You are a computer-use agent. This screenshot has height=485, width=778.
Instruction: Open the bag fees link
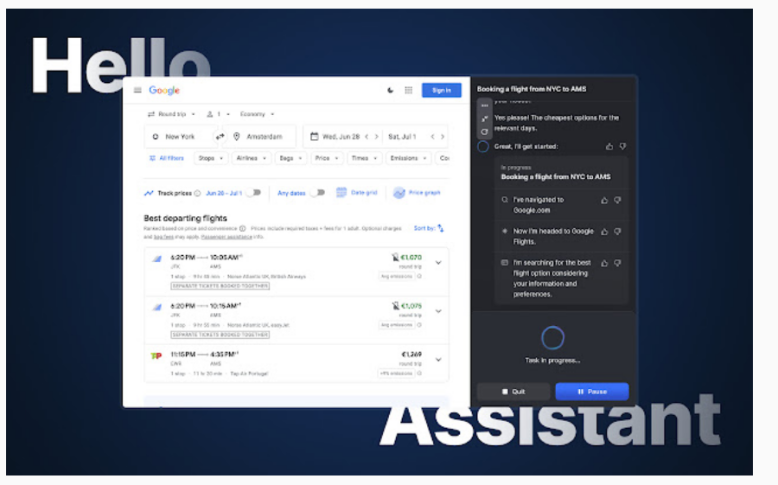[x=163, y=237]
